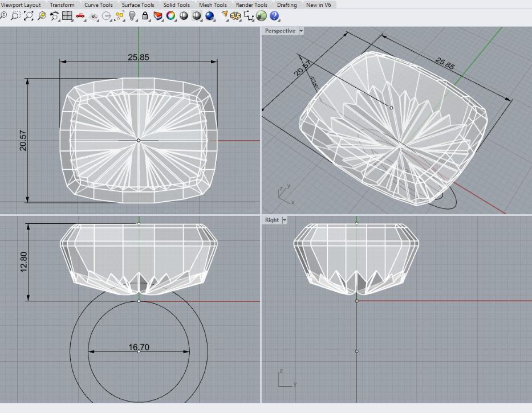This screenshot has width=532, height=413.
Task: Select the Four Viewports layout icon
Action: pos(67,16)
